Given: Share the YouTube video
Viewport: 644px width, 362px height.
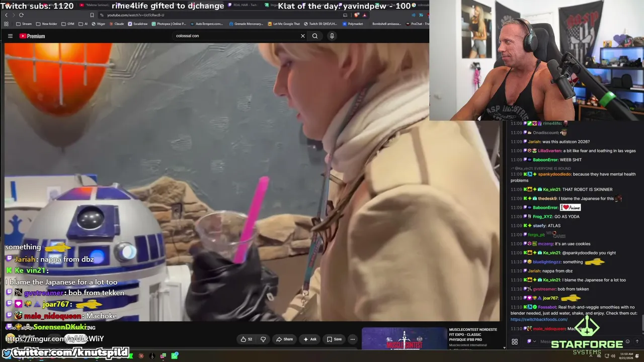Looking at the screenshot, I should pos(284,339).
